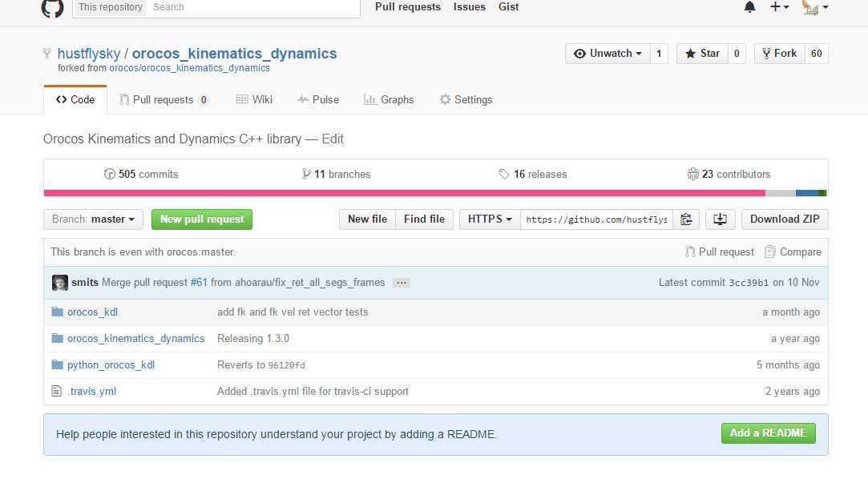Switch to the Graphs tab
Screen dimensions: 868x483
[x=389, y=99]
